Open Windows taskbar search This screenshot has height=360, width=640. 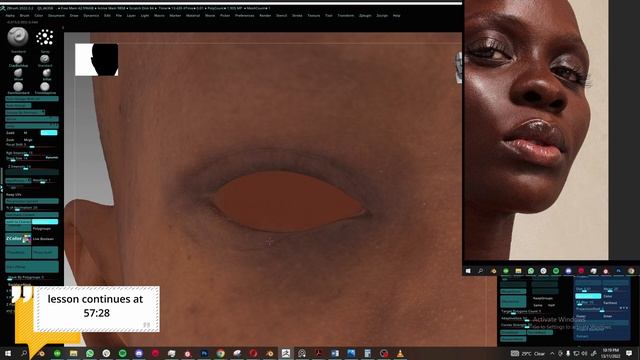24,353
